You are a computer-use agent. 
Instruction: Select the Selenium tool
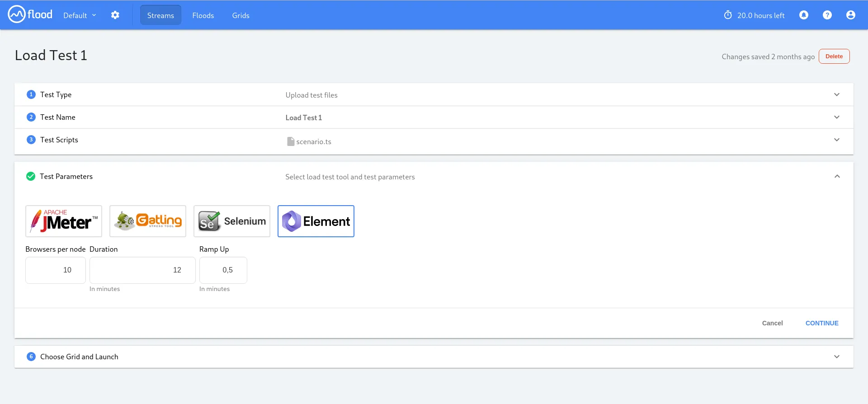pos(232,221)
